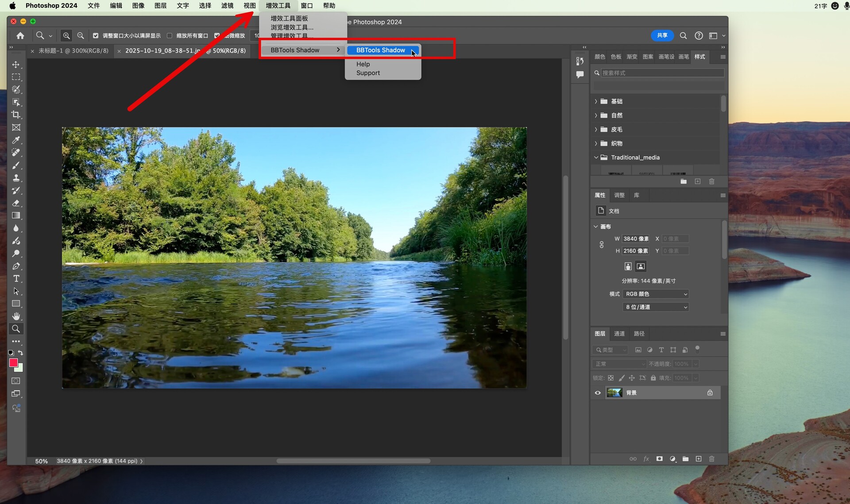
Task: Switch to the 通道 tab
Action: 619,334
